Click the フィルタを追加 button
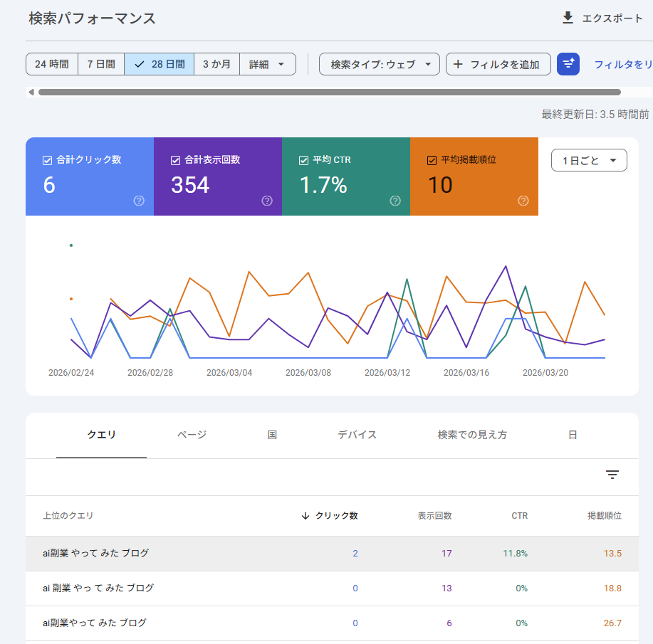Image resolution: width=653 pixels, height=644 pixels. tap(498, 64)
